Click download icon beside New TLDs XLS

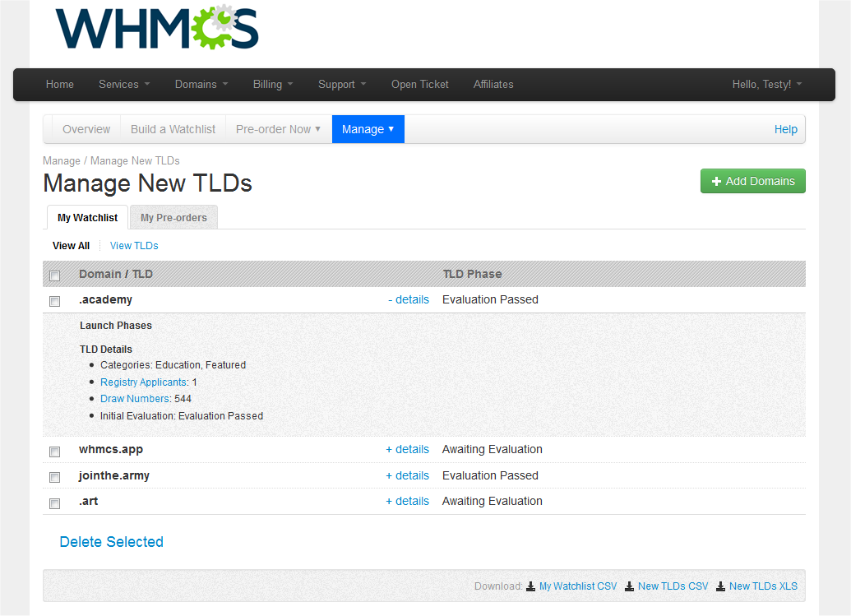click(721, 586)
